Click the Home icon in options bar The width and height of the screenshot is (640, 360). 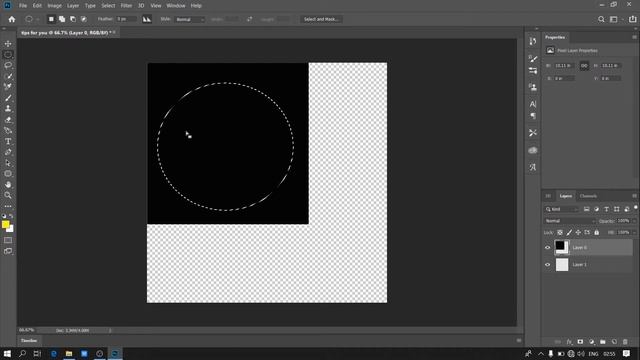[x=11, y=19]
